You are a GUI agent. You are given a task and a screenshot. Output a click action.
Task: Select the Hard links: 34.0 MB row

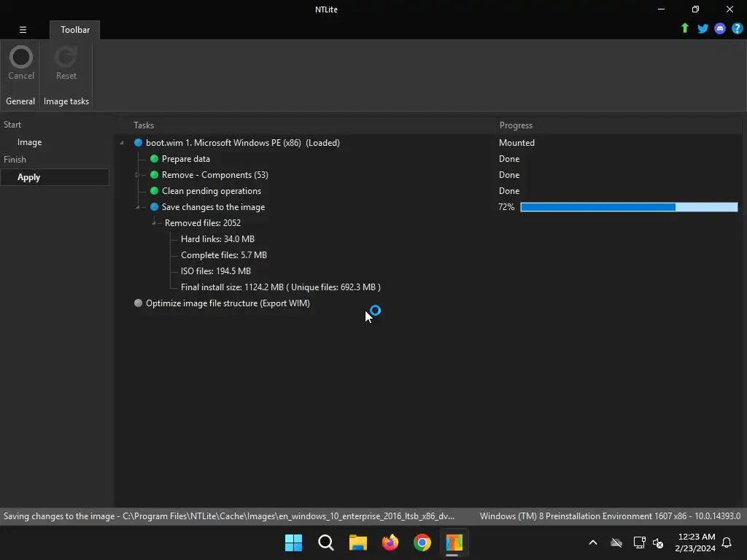point(217,239)
